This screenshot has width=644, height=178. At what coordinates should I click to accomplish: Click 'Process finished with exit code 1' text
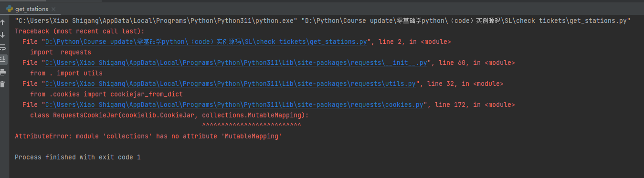coord(78,157)
